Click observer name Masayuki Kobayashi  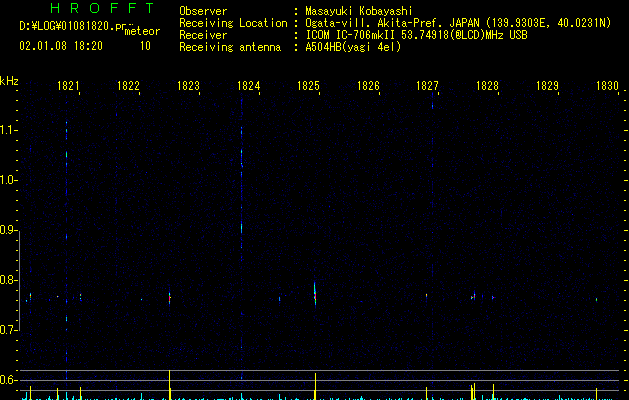[359, 11]
